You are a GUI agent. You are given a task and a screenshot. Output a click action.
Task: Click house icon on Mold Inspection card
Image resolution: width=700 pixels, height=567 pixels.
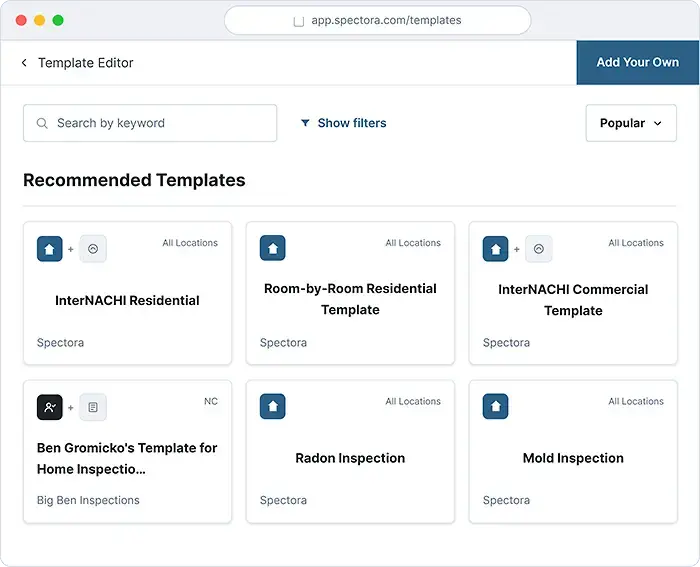[496, 406]
